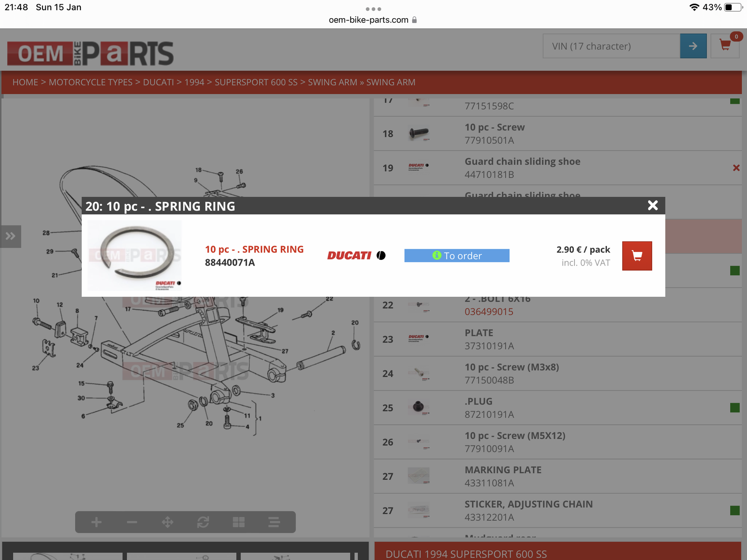Open the Spring Ring product image

click(135, 255)
